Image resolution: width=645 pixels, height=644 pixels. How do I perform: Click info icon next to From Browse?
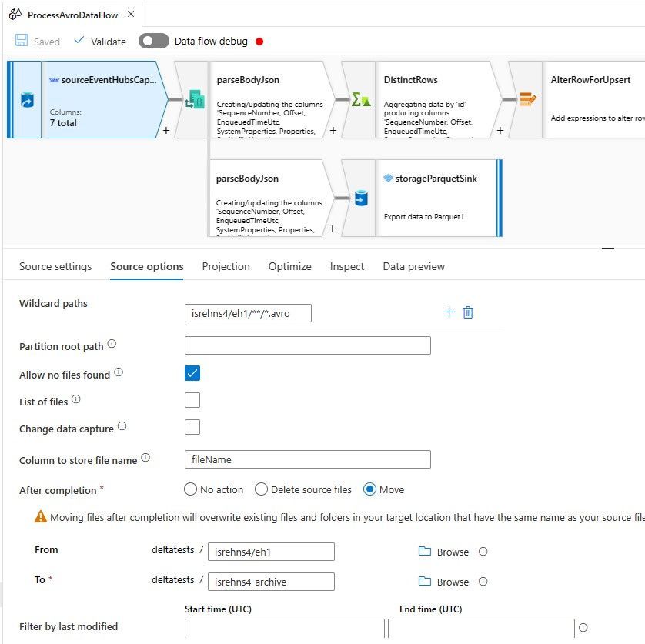coord(483,552)
